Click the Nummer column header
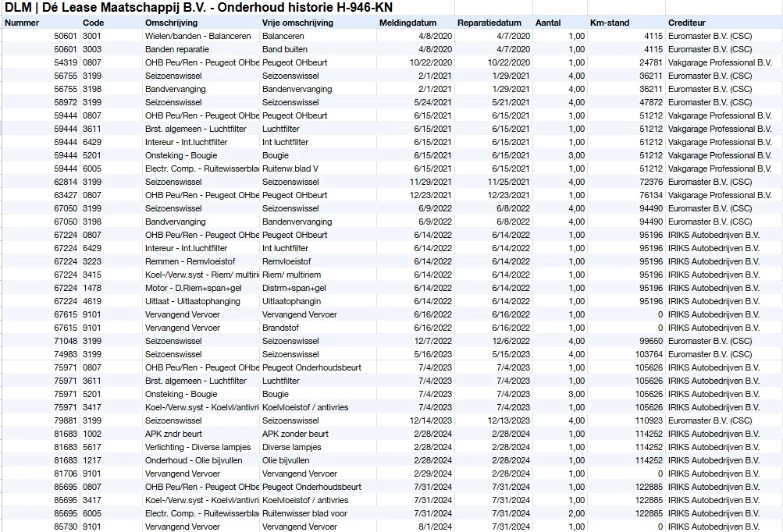 (22, 23)
